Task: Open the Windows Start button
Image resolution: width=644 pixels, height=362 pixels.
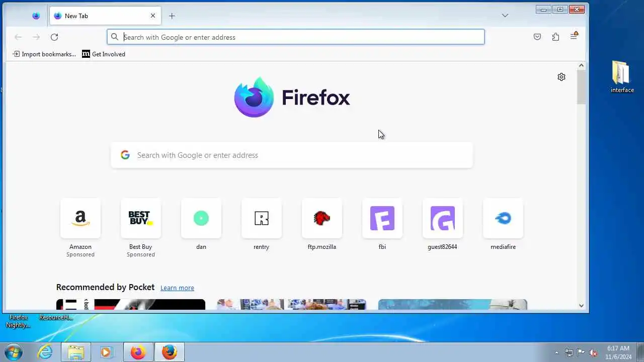Action: pyautogui.click(x=14, y=352)
